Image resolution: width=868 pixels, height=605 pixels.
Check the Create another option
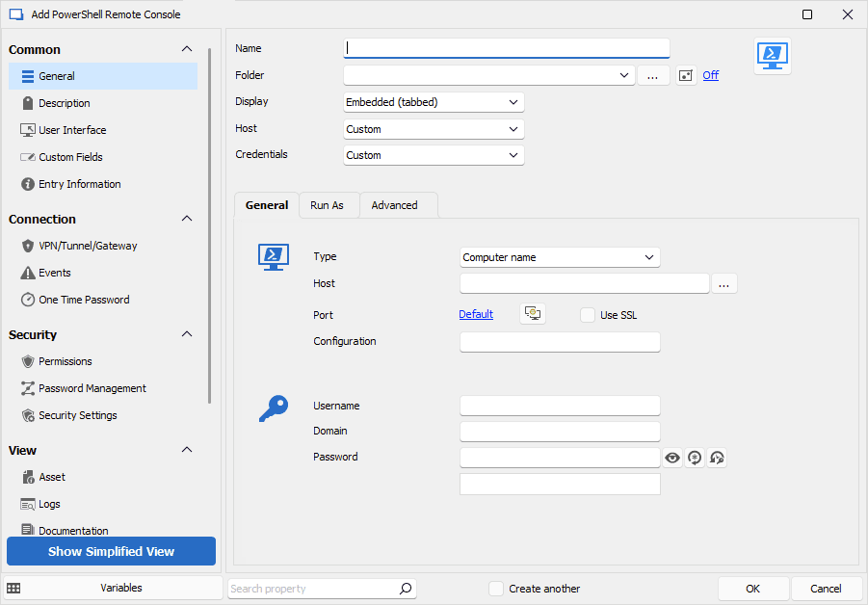click(x=496, y=589)
